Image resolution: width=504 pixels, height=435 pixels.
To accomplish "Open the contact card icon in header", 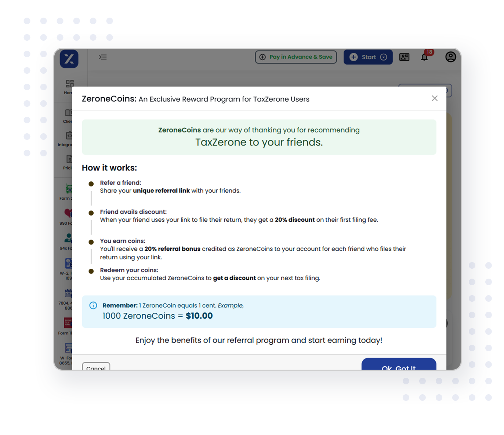I will (404, 57).
